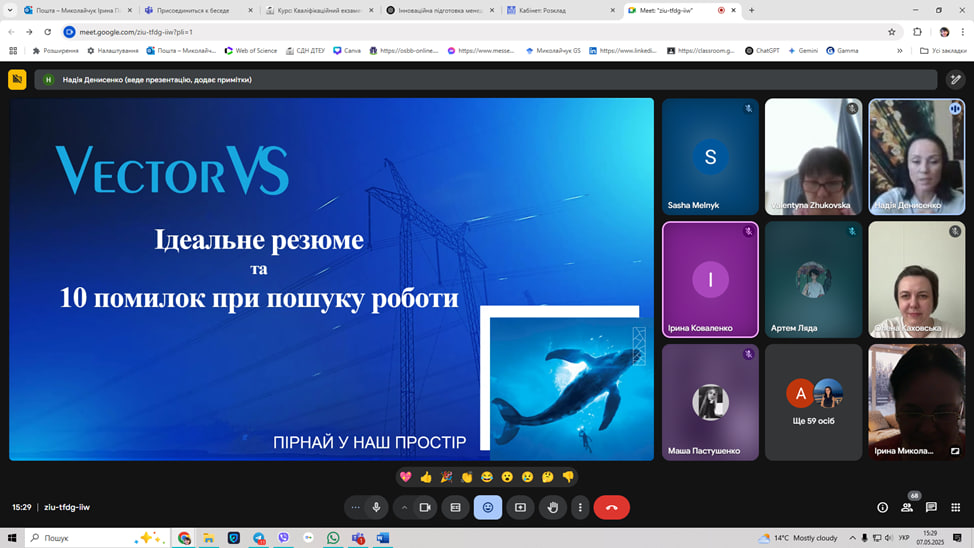Open Viber from the taskbar

[283, 538]
